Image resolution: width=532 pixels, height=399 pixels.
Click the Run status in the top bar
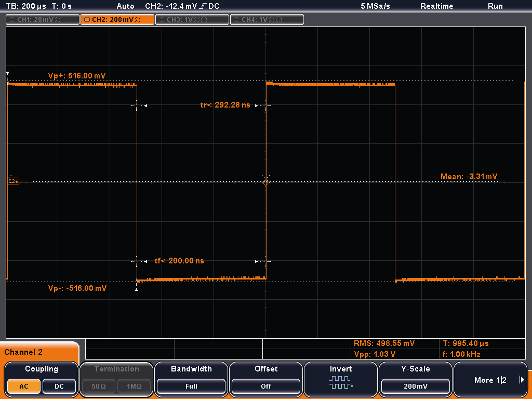point(495,6)
